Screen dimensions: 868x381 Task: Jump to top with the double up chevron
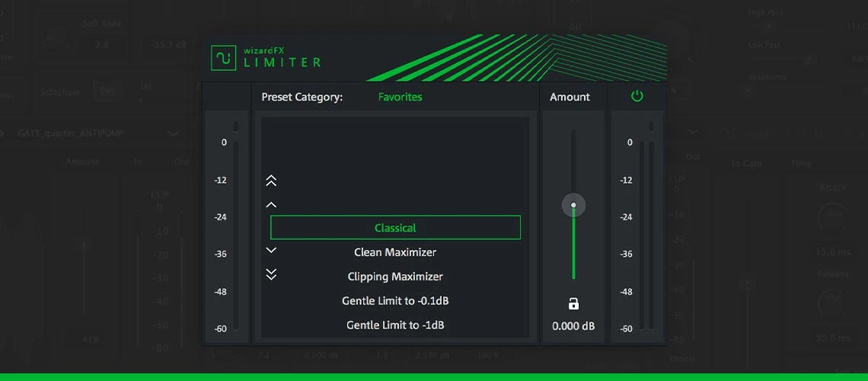point(271,181)
